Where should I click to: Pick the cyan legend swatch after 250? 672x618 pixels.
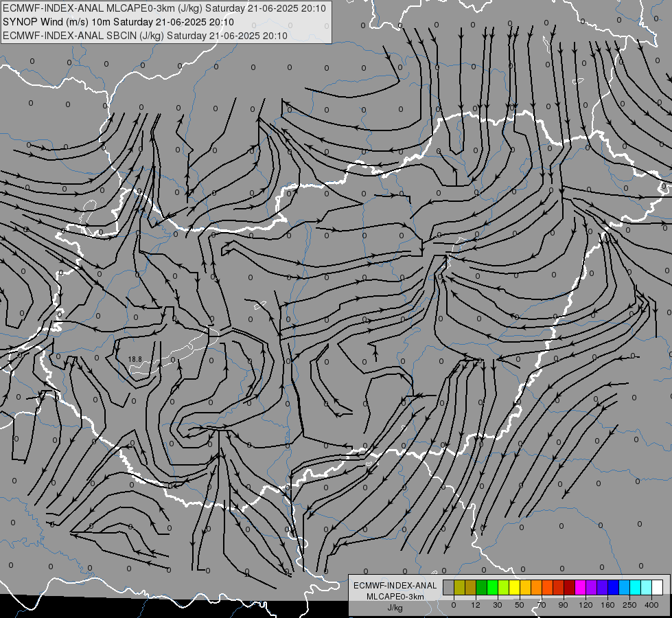(x=636, y=587)
